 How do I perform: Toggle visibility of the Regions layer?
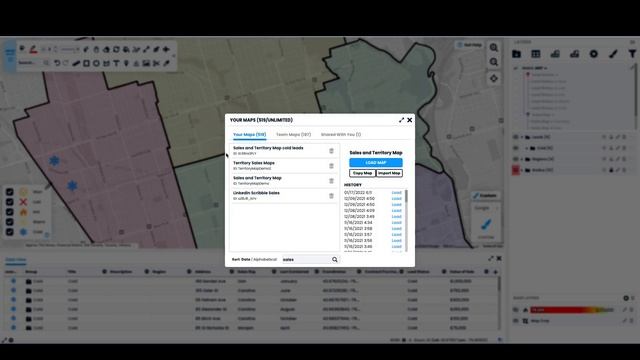pyautogui.click(x=516, y=159)
